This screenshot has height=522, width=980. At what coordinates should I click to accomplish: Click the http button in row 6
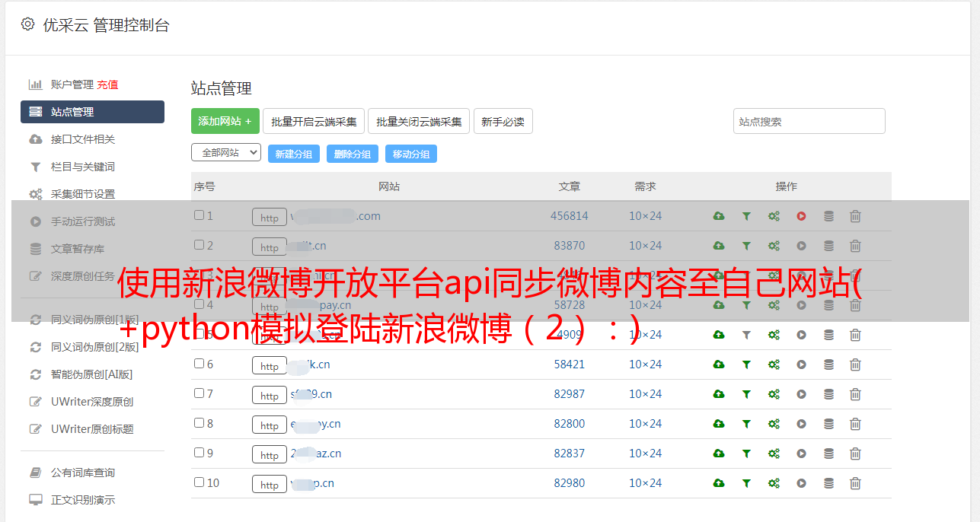[x=270, y=365]
